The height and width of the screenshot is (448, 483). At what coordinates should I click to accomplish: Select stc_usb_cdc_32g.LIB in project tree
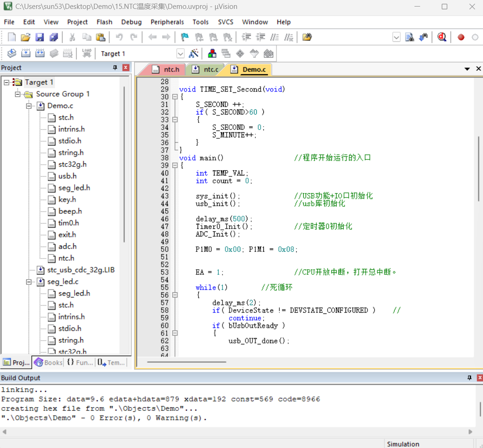(x=81, y=270)
